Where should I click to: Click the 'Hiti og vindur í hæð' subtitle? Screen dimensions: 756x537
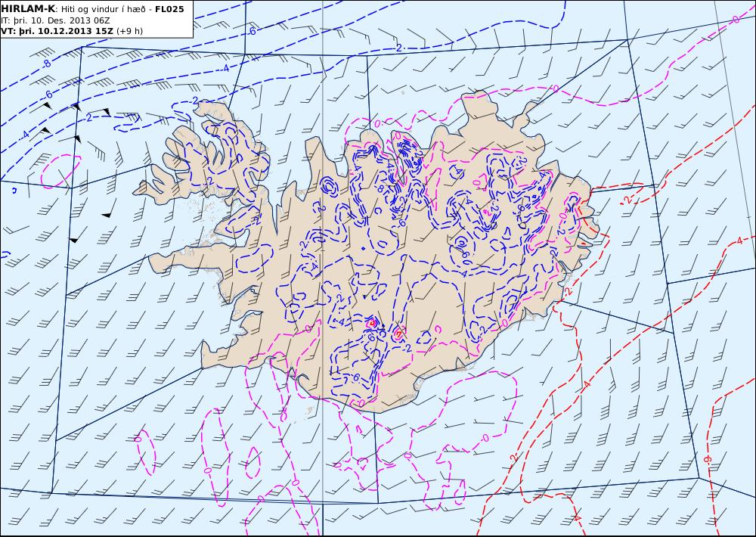(x=103, y=9)
